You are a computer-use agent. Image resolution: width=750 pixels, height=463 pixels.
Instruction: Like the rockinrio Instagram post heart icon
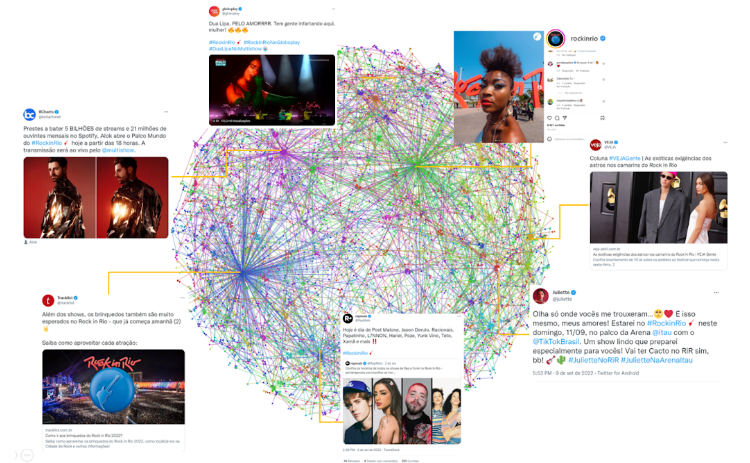point(549,118)
